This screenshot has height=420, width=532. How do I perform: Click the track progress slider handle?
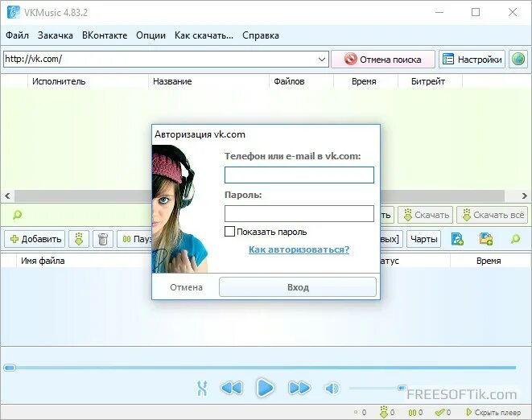(10, 368)
